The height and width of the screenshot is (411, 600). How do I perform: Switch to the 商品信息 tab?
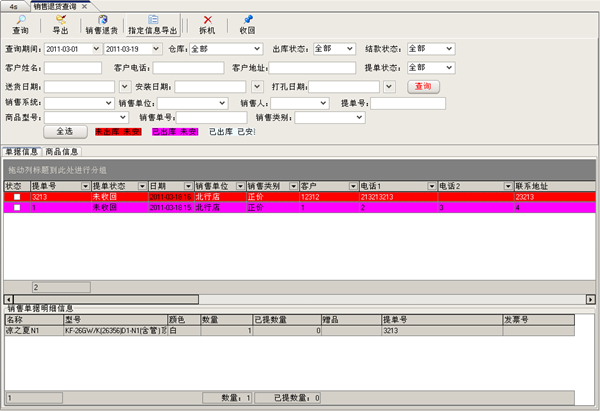(x=61, y=152)
